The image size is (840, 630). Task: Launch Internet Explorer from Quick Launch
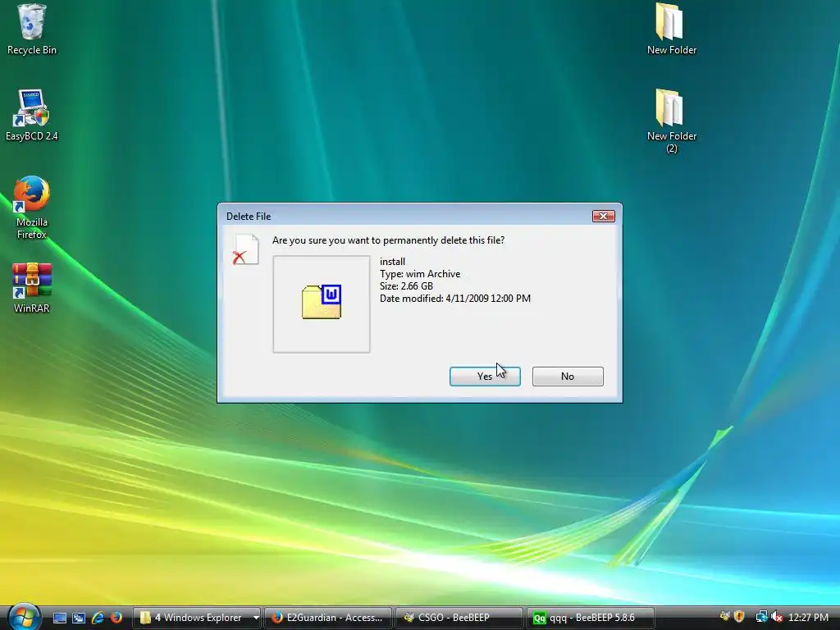click(98, 618)
